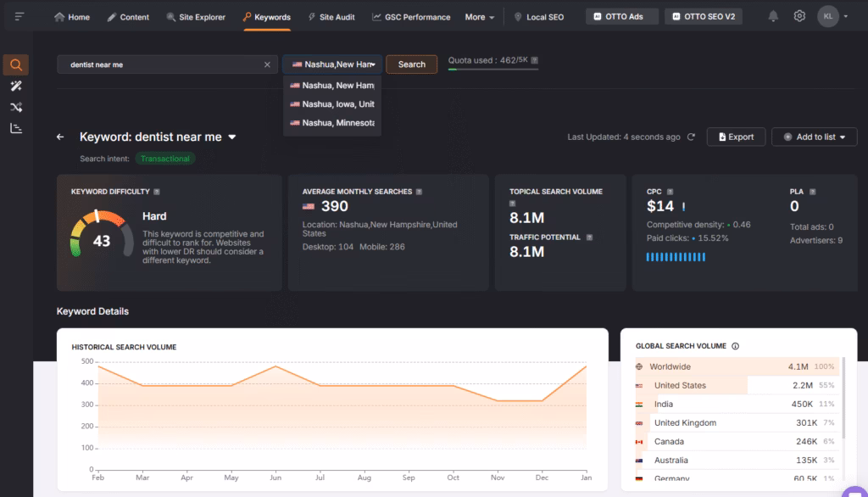868x497 pixels.
Task: Expand the Add to list dropdown
Action: [814, 137]
